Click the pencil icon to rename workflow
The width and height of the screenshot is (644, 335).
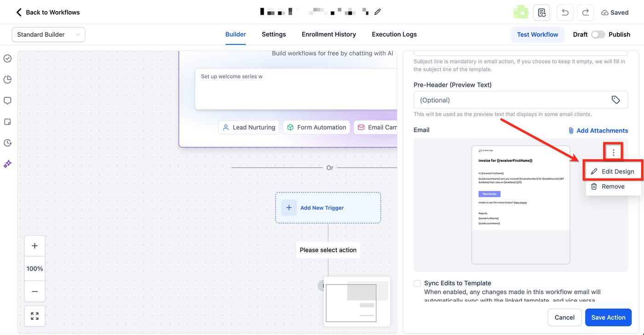[378, 12]
